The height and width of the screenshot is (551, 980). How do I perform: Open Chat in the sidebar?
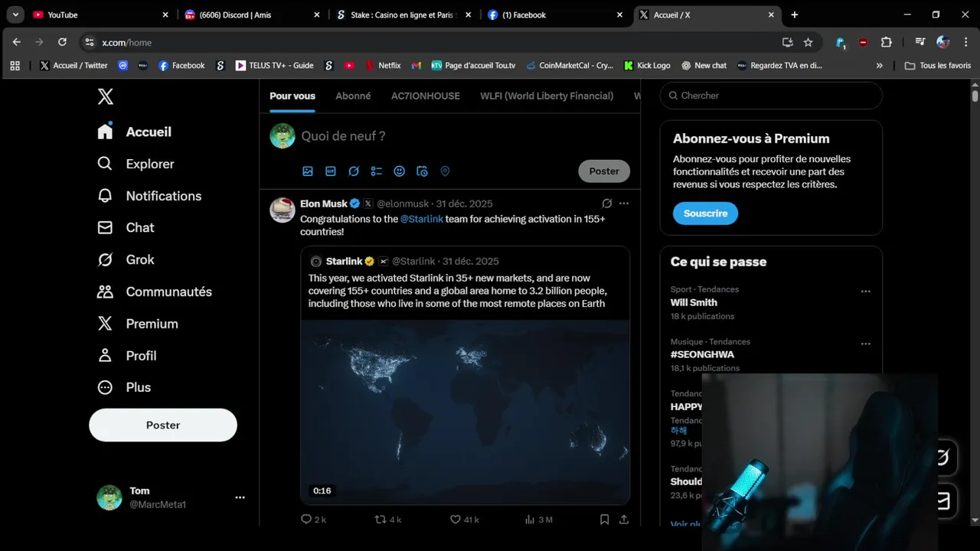pyautogui.click(x=126, y=227)
